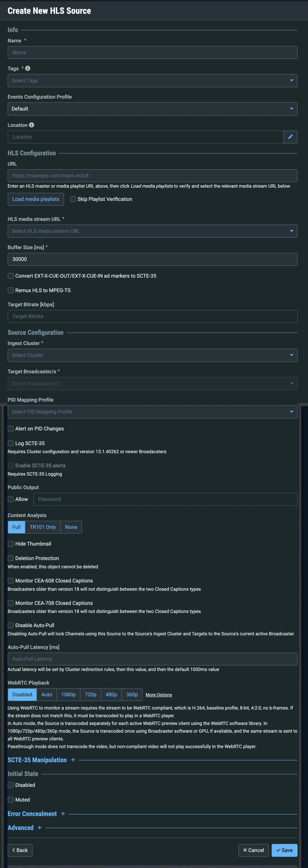308x868 pixels.
Task: Expand the Advanced section heading
Action: (21, 828)
